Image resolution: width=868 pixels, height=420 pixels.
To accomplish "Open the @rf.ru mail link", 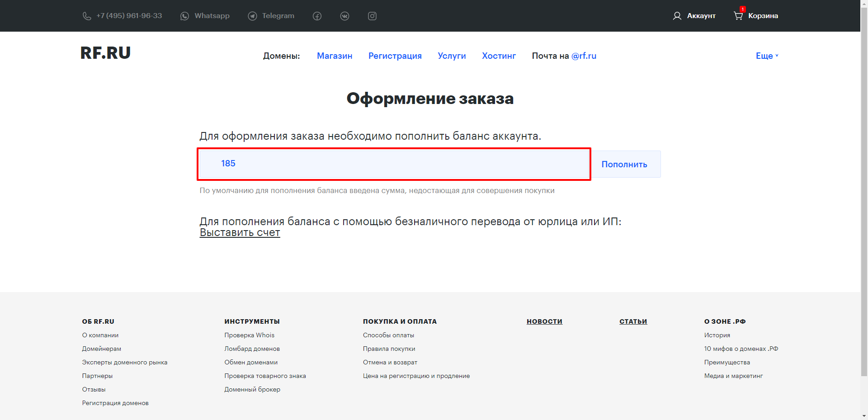I will tap(584, 56).
